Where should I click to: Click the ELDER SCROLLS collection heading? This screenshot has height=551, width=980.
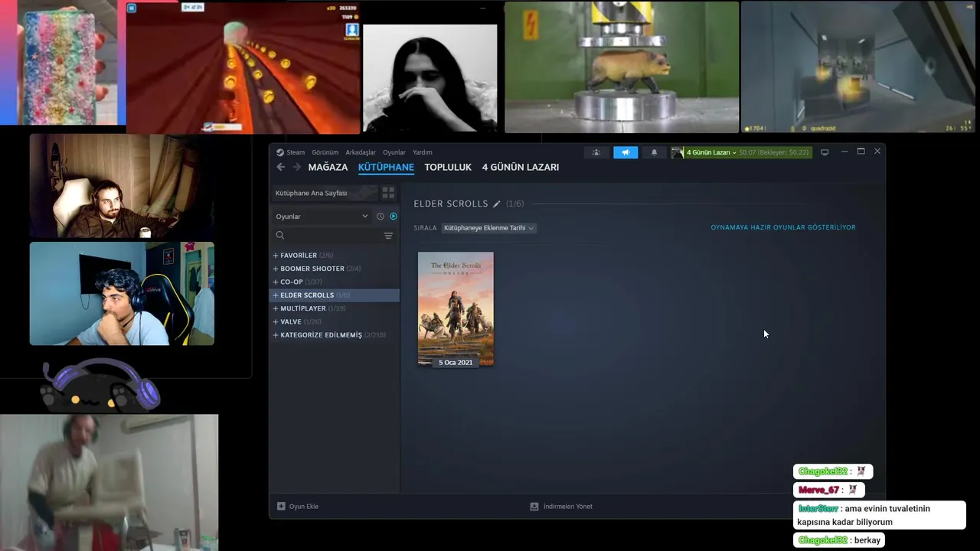(451, 204)
